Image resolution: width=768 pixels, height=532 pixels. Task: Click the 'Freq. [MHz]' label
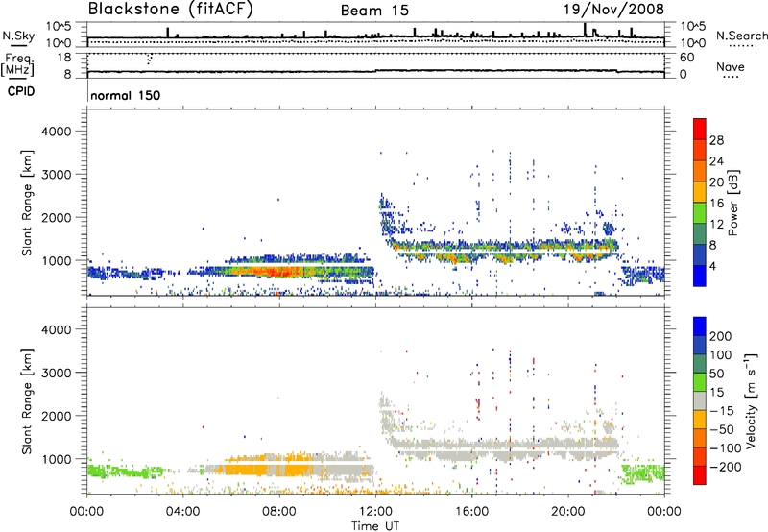click(x=18, y=65)
